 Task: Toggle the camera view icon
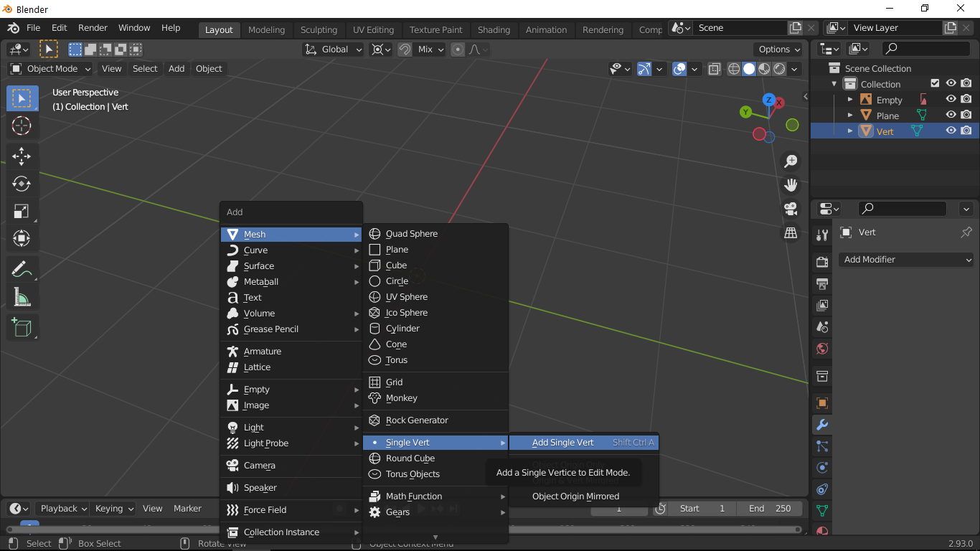tap(791, 209)
